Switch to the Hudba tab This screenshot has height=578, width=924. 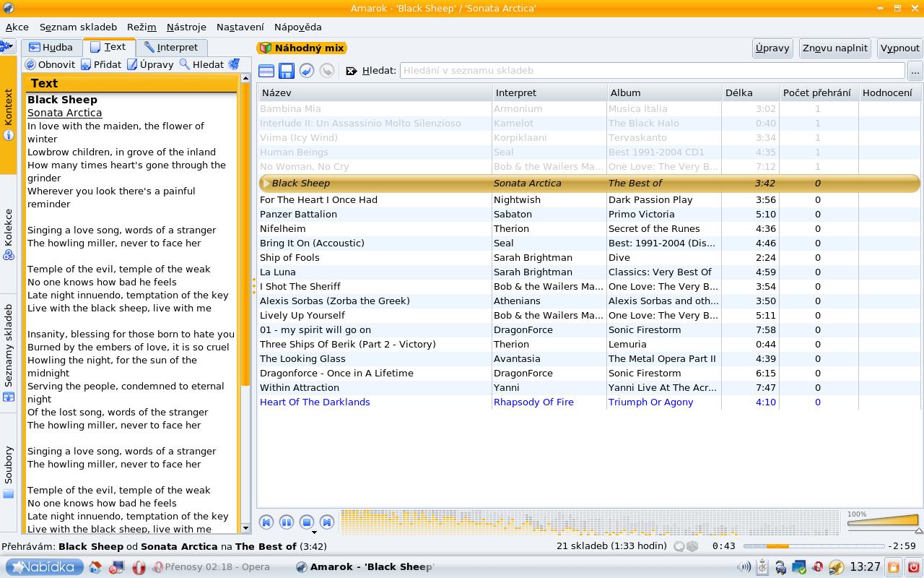coord(51,47)
